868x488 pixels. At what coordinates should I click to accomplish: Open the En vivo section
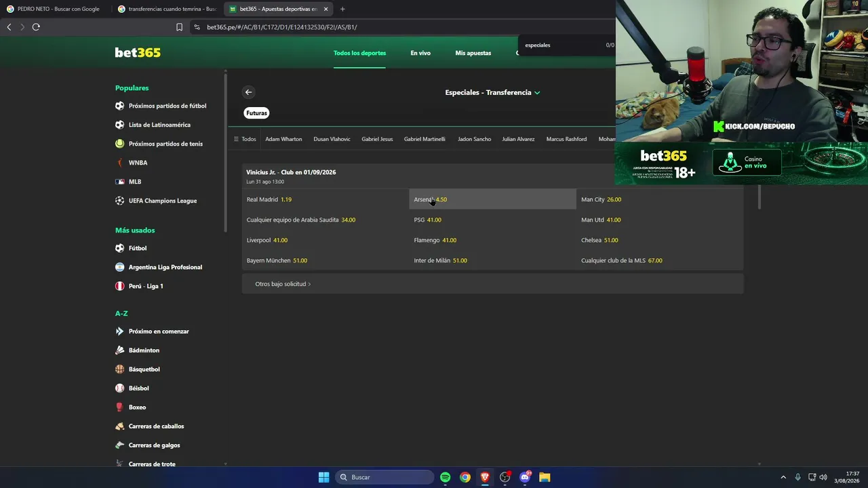tap(420, 53)
